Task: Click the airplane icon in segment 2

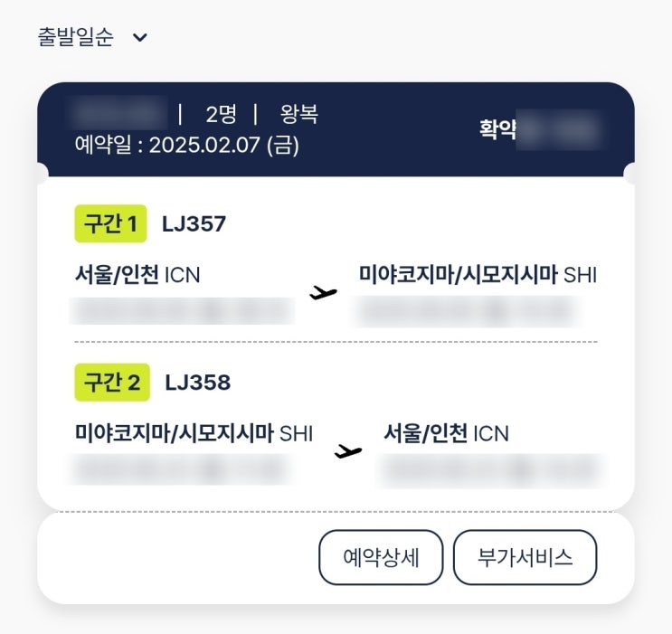Action: tap(347, 451)
